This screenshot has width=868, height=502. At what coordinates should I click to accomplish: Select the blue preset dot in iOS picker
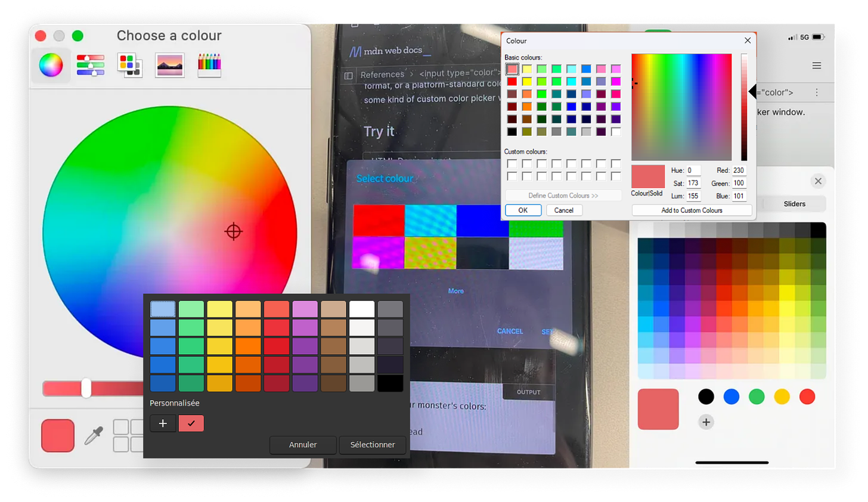(x=731, y=396)
